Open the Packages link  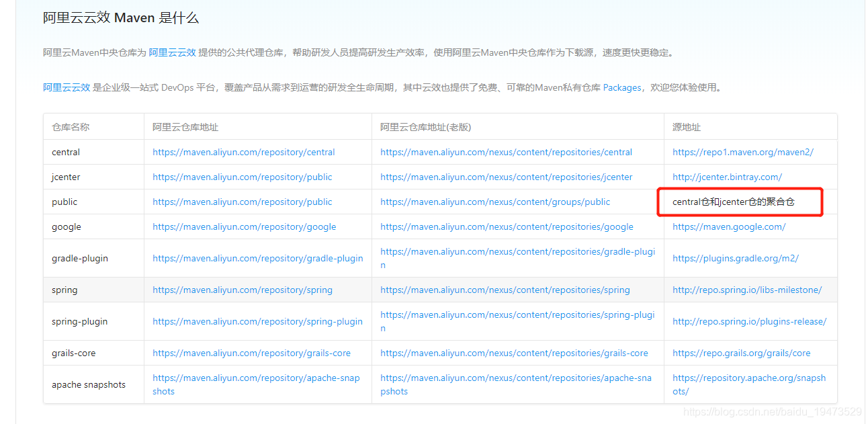coord(622,87)
